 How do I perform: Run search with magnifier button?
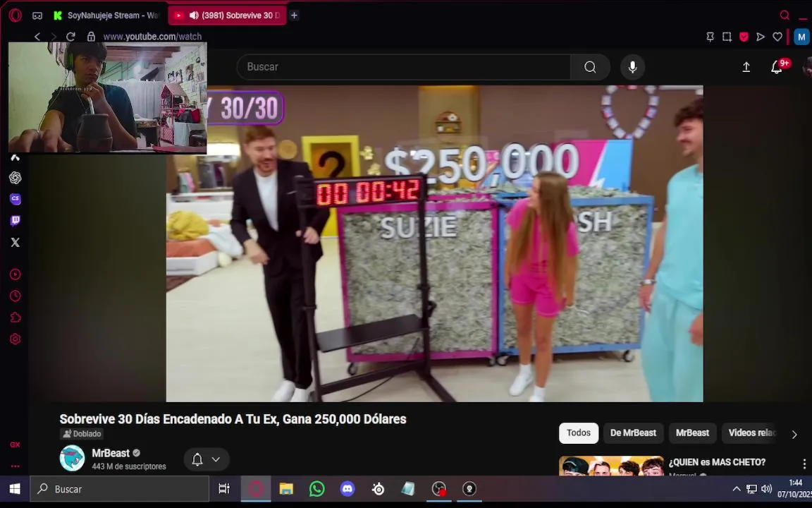(590, 67)
